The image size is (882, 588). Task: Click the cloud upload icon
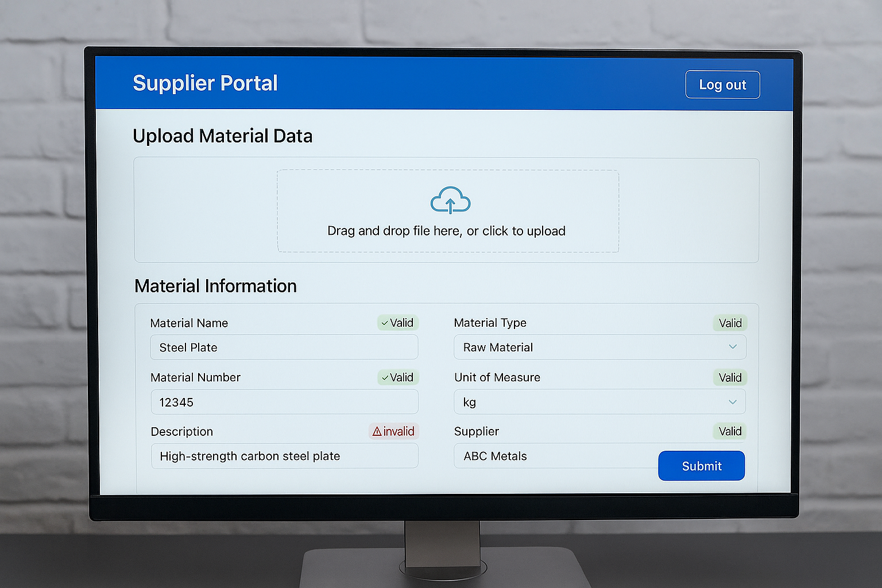tap(450, 200)
